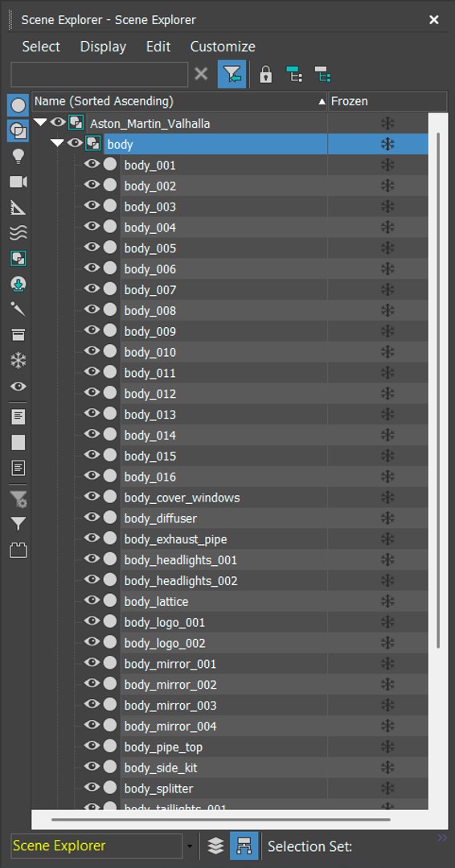Click Display None sidebar icon

pos(18,442)
